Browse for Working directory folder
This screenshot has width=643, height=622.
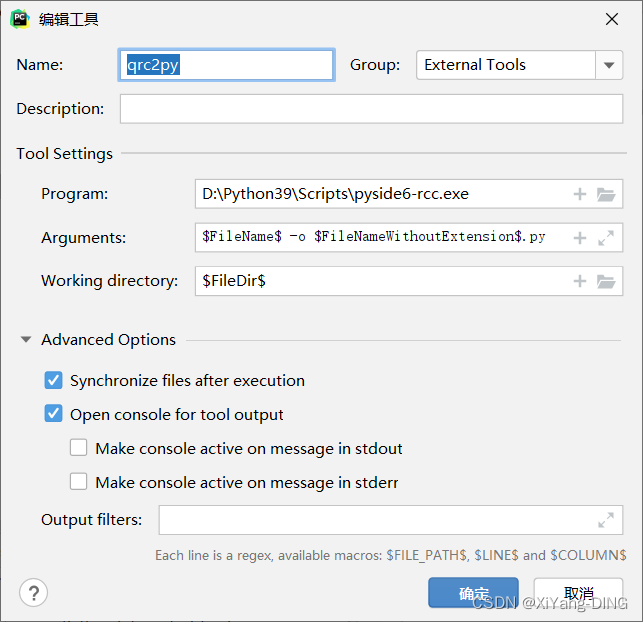[606, 281]
